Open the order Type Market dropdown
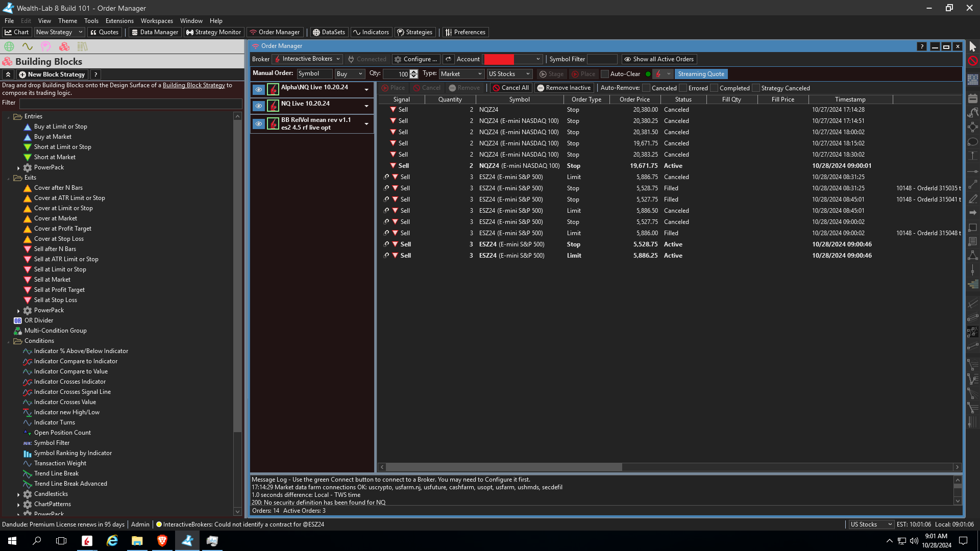Viewport: 980px width, 551px height. (461, 74)
